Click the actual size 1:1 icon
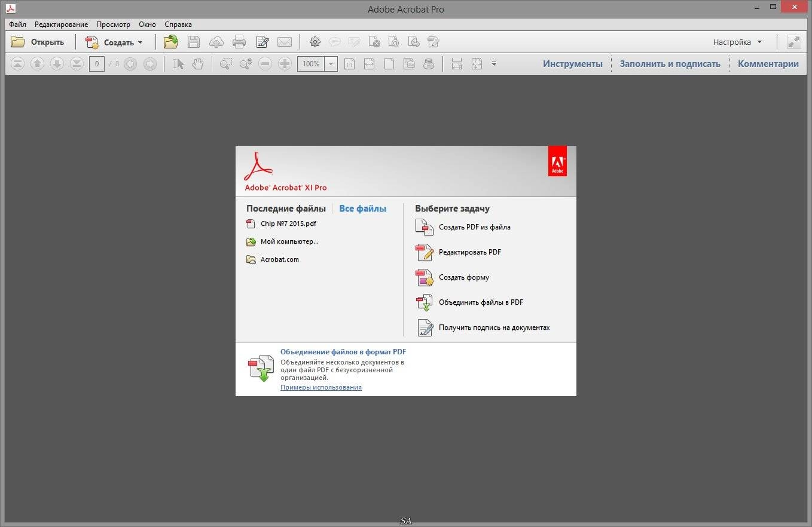The height and width of the screenshot is (527, 812). 350,63
